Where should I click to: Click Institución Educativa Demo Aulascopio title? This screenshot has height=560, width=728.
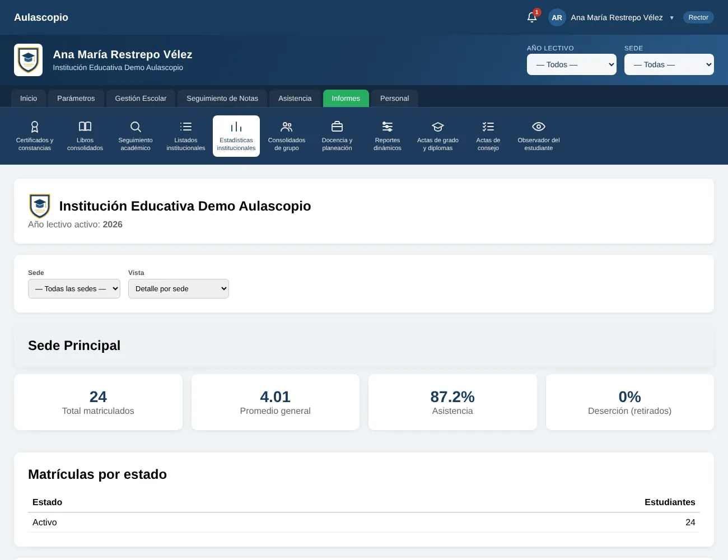click(185, 206)
